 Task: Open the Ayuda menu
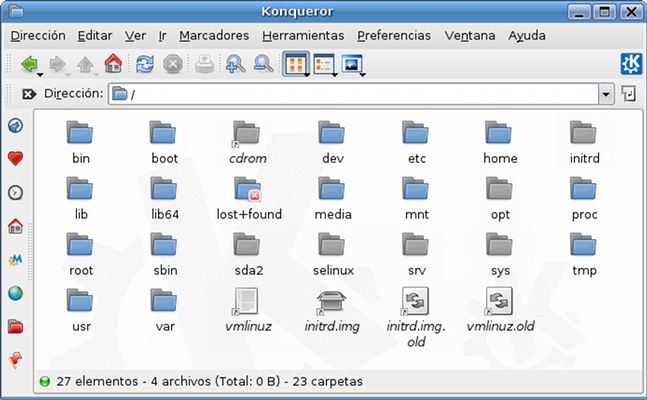tap(527, 36)
